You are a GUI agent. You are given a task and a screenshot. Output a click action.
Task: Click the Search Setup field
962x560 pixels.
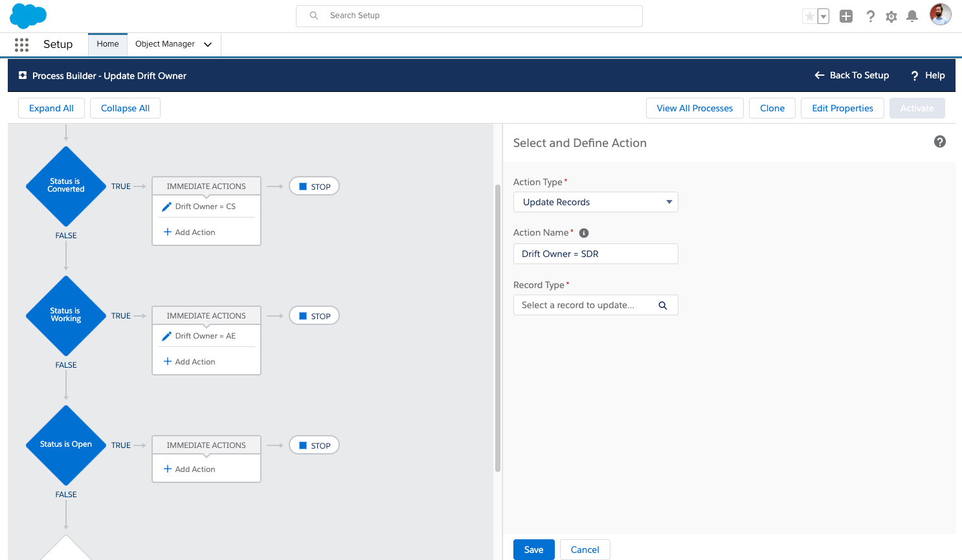pyautogui.click(x=469, y=16)
